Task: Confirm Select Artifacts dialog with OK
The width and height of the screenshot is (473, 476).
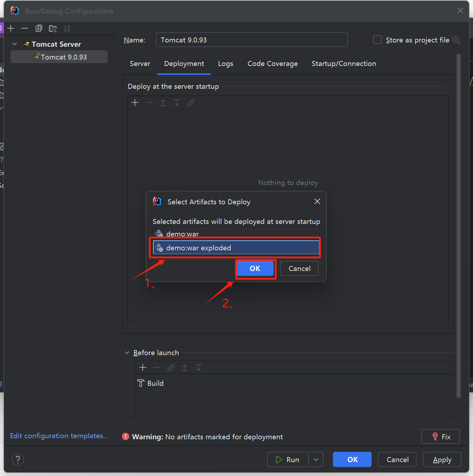Action: coord(255,268)
